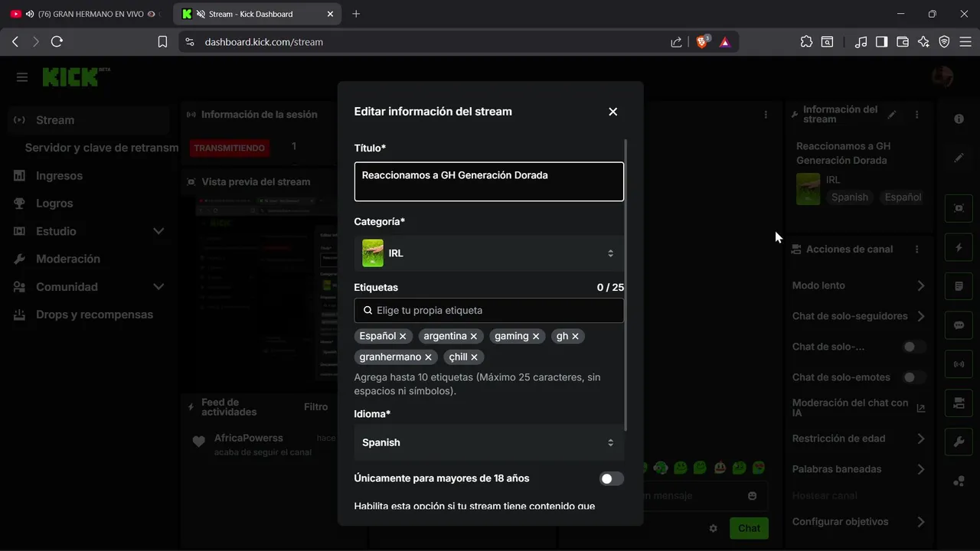Image resolution: width=980 pixels, height=551 pixels.
Task: Edit stream info pencil icon in panel header
Action: (x=892, y=115)
